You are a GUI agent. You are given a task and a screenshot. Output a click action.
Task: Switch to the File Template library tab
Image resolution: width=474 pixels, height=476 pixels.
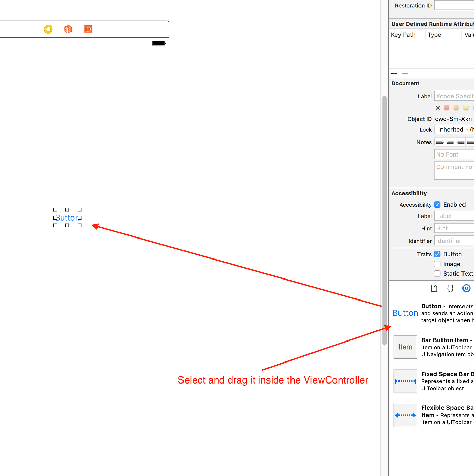click(x=434, y=288)
